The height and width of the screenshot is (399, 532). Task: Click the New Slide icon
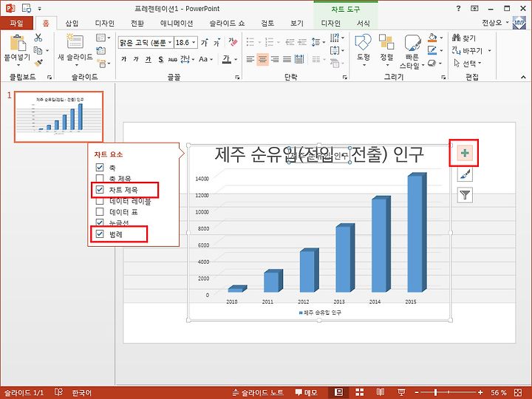click(x=74, y=41)
